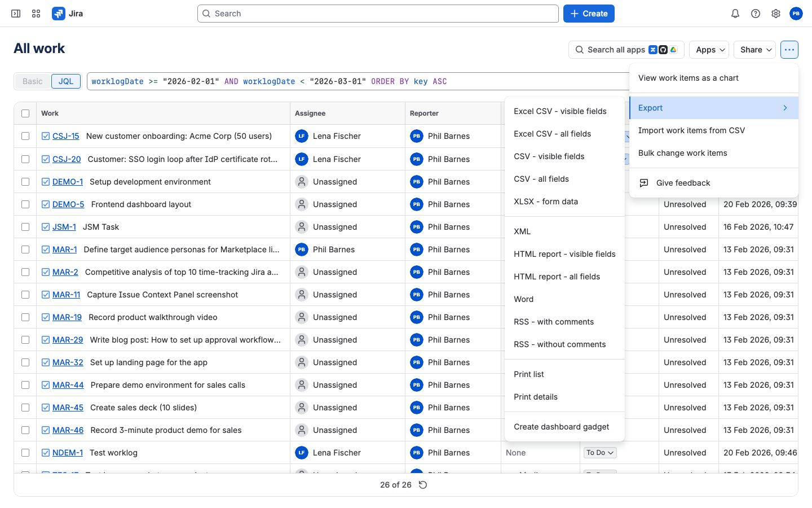Switch to the Basic search mode

pyautogui.click(x=33, y=81)
